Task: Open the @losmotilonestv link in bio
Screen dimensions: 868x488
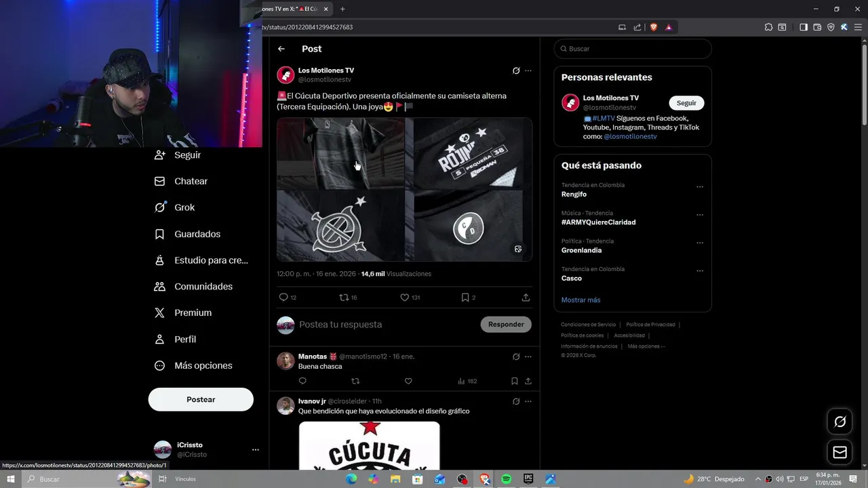Action: click(630, 136)
